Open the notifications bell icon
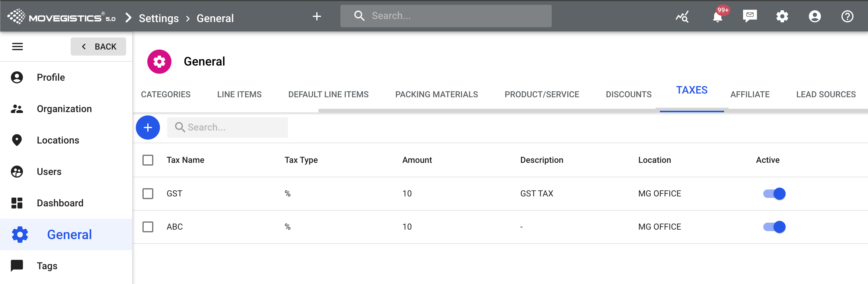Viewport: 868px width, 284px height. click(x=717, y=17)
